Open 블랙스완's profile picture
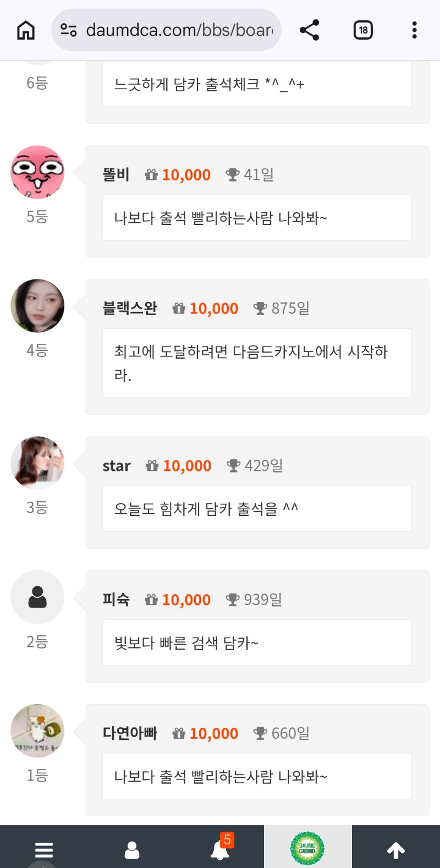Image resolution: width=440 pixels, height=868 pixels. click(x=37, y=306)
